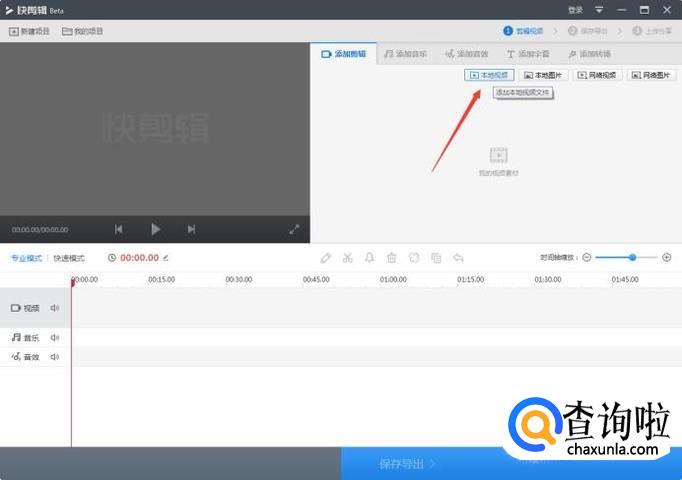682x480 pixels.
Task: Play the video preview
Action: click(155, 229)
